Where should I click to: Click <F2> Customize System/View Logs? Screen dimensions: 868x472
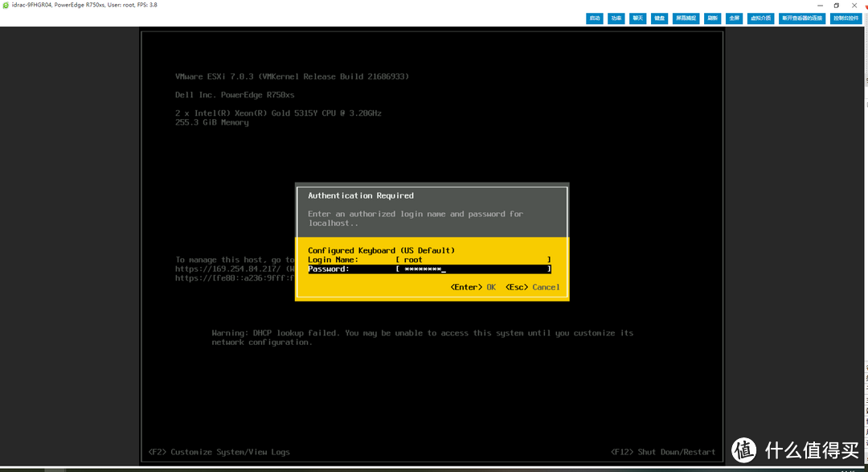tap(219, 452)
